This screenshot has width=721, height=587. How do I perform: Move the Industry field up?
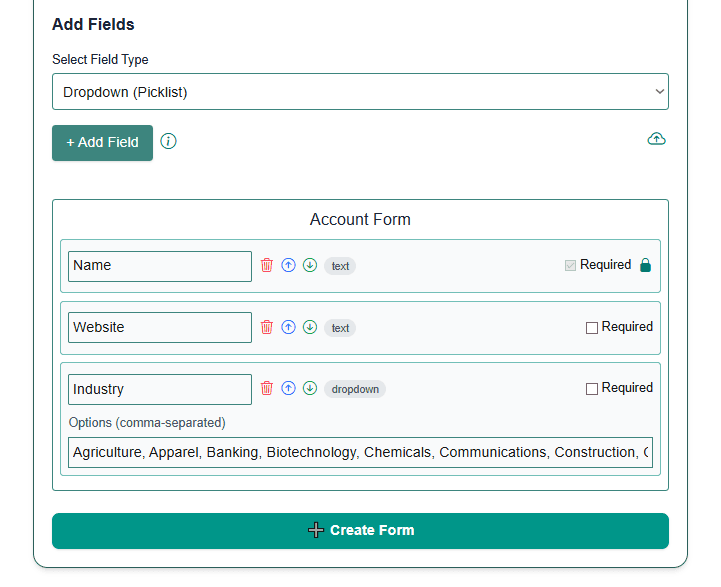[x=288, y=388]
